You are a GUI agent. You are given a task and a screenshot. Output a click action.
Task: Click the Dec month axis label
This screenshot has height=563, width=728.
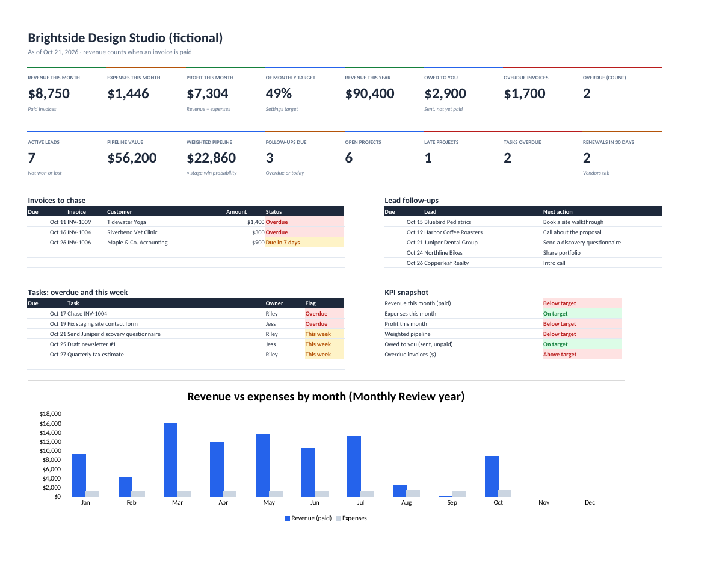[x=590, y=502]
